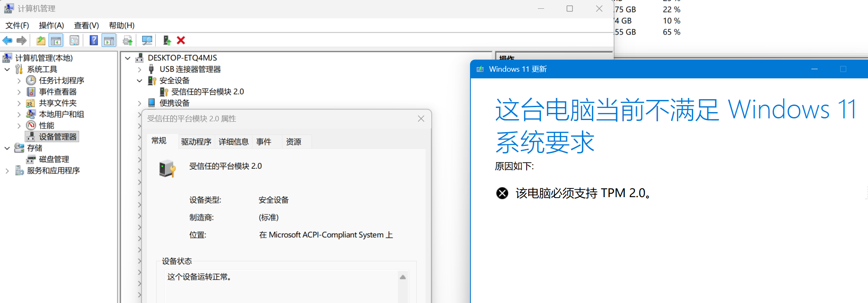Open the 操作(A) menu
The width and height of the screenshot is (868, 303).
tap(51, 25)
